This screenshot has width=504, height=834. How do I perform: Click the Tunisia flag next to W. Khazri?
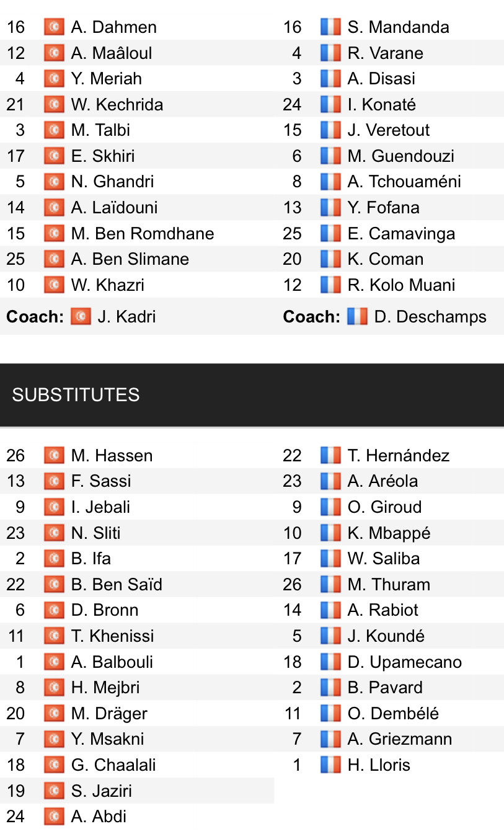coord(54,285)
